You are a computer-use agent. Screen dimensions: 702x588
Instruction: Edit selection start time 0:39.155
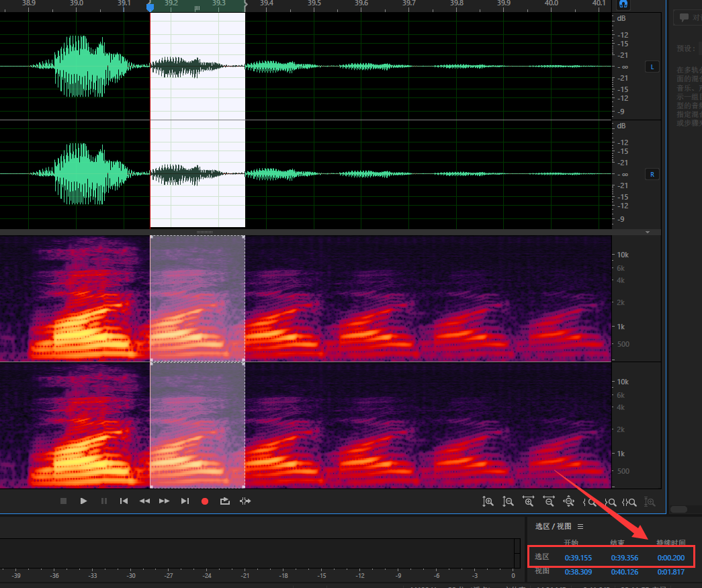pos(578,558)
